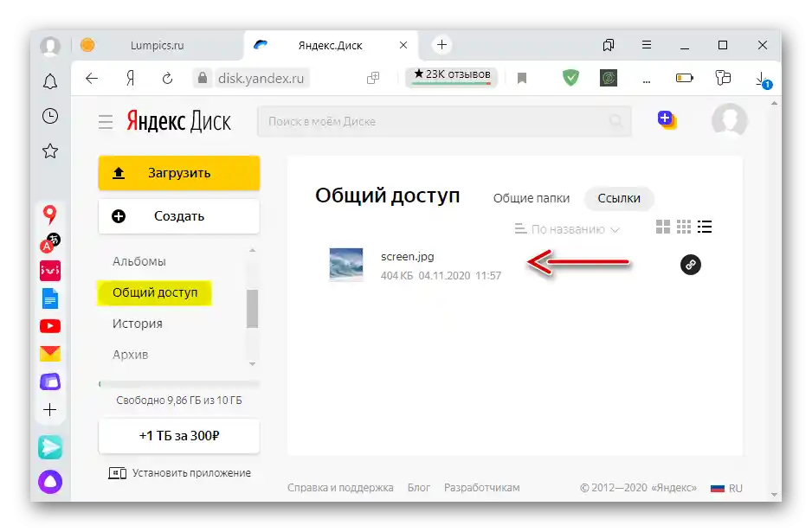Open the tabs manager icon in title bar
The image size is (812, 532).
tap(609, 45)
